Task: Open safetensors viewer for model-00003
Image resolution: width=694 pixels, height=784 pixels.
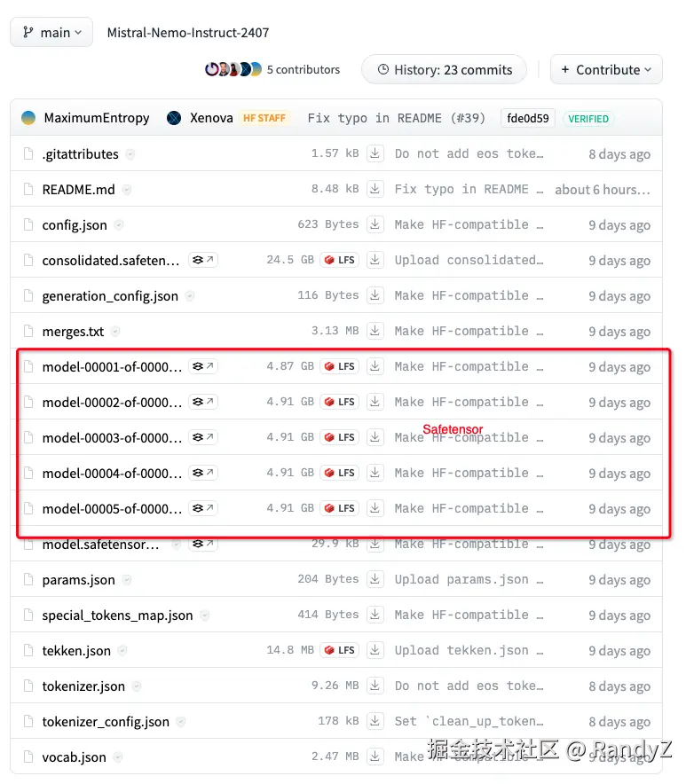Action: (x=203, y=437)
